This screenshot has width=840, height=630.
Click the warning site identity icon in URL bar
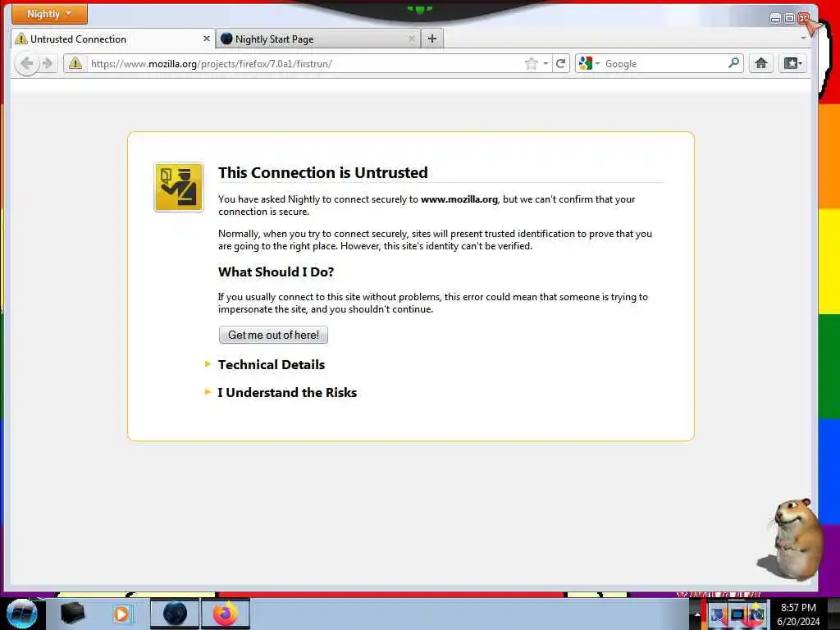tap(75, 63)
